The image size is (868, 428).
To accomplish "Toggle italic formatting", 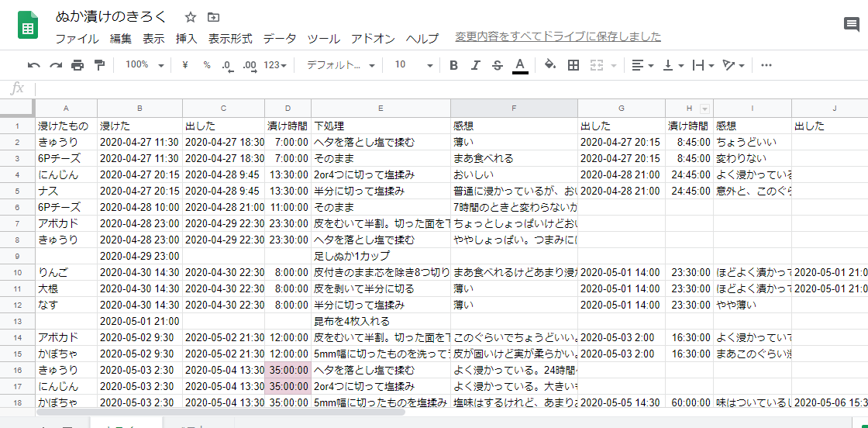I will (475, 65).
